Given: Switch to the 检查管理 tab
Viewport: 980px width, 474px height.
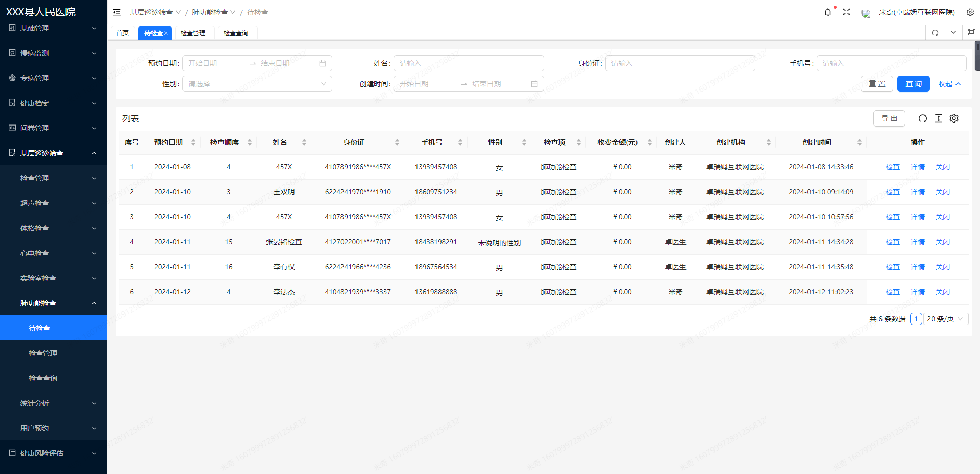Looking at the screenshot, I should pos(193,33).
